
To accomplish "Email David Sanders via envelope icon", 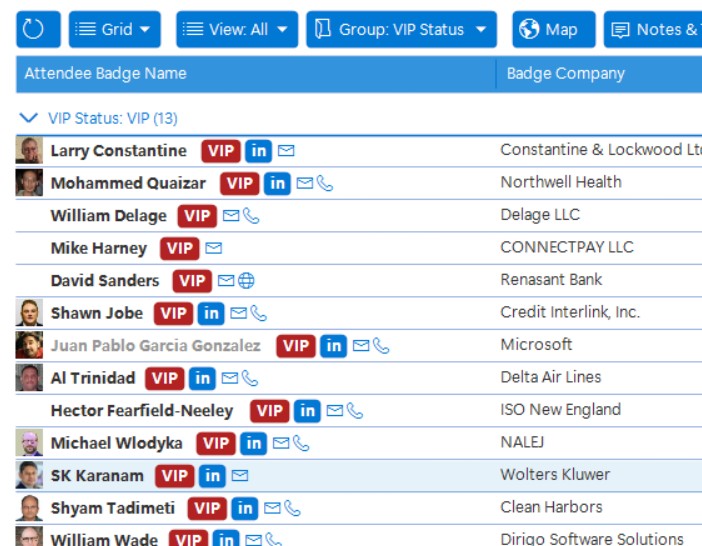I will 226,281.
